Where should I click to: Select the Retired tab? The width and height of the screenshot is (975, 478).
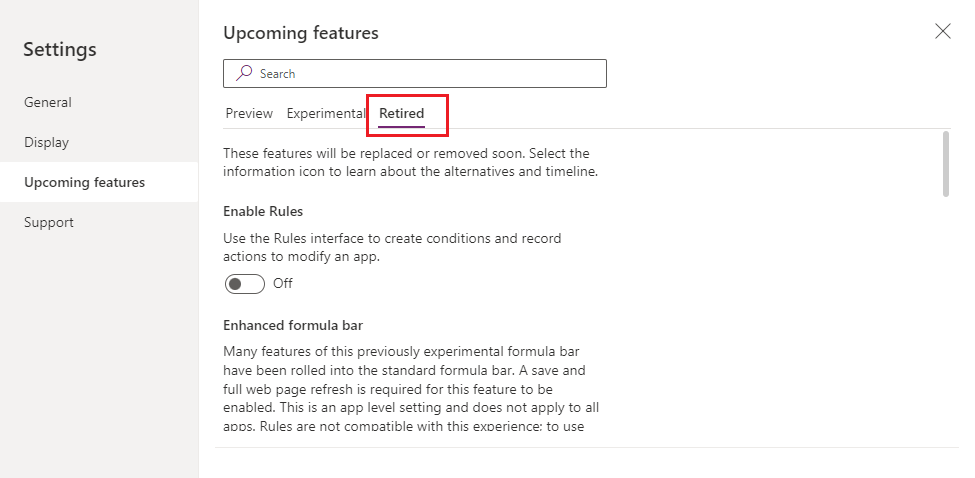[x=401, y=114]
